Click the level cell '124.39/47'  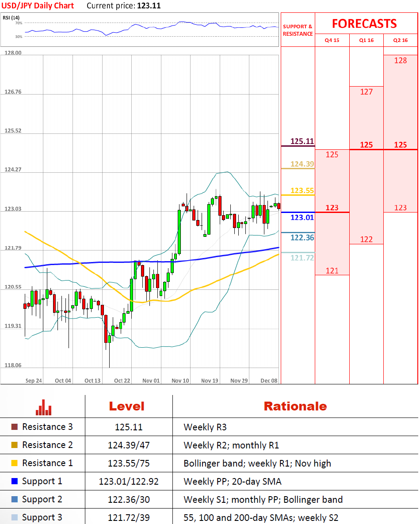(129, 445)
